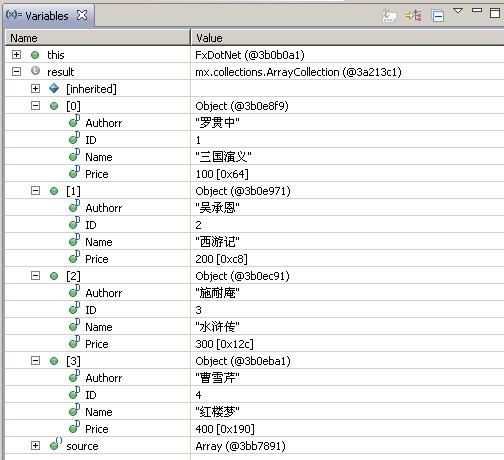This screenshot has width=504, height=460.
Task: Click the Price property icon under [2]
Action: pyautogui.click(x=75, y=342)
